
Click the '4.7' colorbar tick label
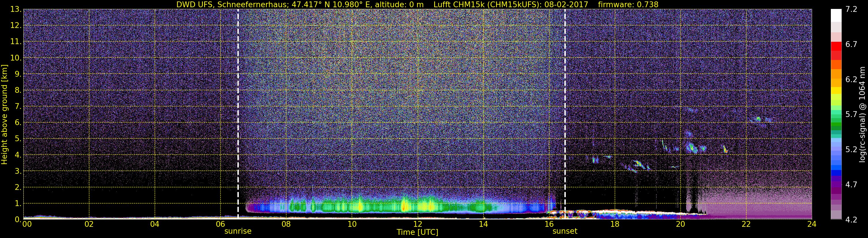click(x=851, y=185)
